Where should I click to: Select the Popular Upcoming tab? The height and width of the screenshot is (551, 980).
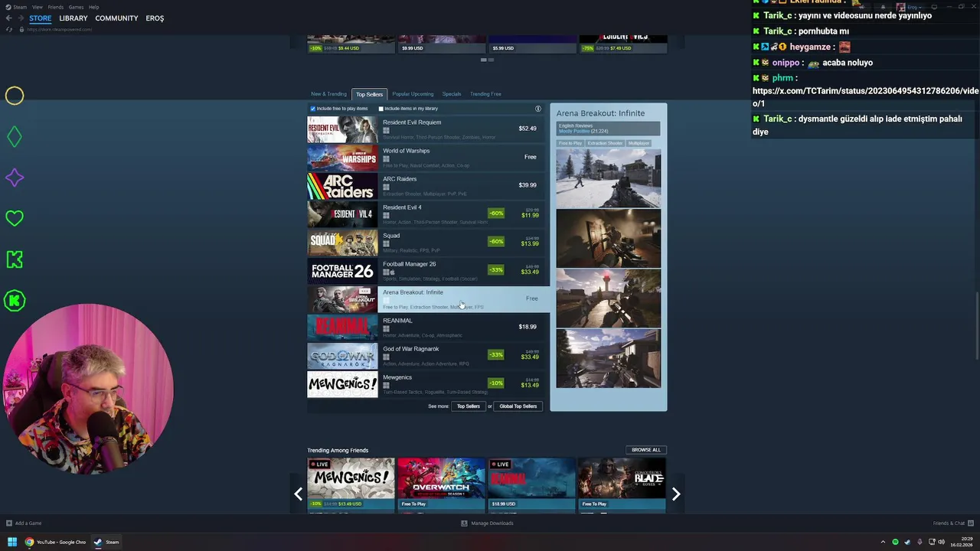pyautogui.click(x=413, y=94)
